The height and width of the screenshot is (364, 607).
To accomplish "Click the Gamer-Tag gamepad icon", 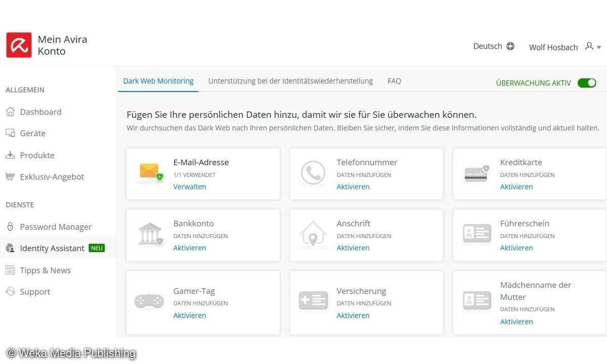I will click(149, 301).
